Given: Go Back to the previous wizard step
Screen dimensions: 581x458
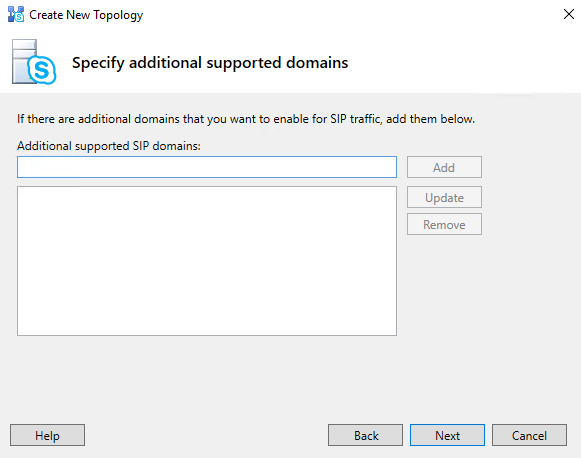Looking at the screenshot, I should 365,435.
